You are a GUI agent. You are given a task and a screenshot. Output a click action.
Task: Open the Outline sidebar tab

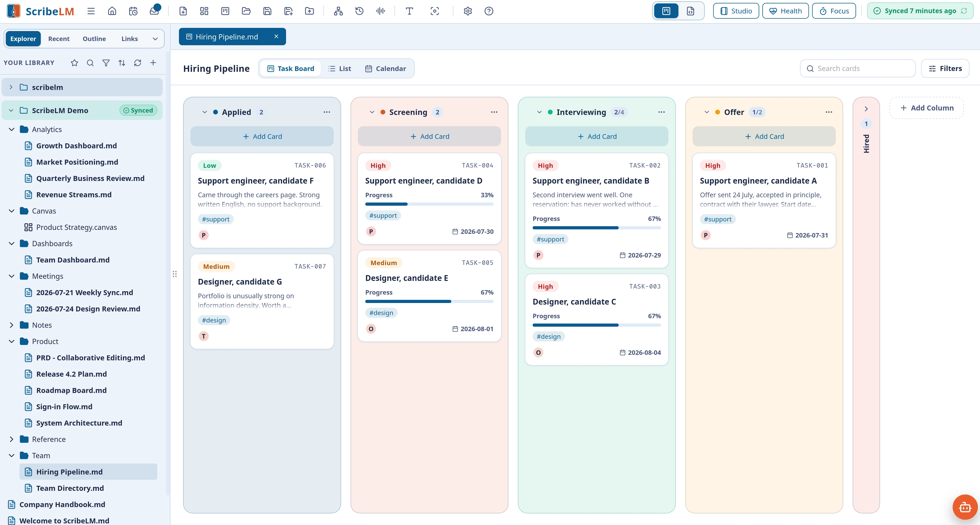click(94, 39)
